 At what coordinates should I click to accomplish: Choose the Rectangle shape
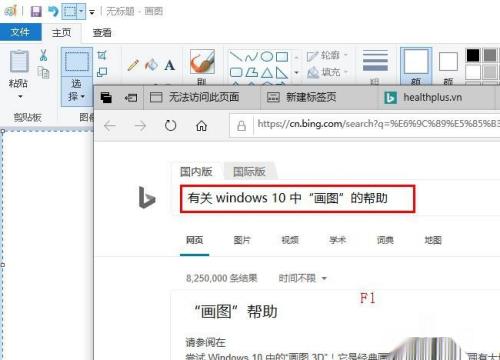click(282, 57)
